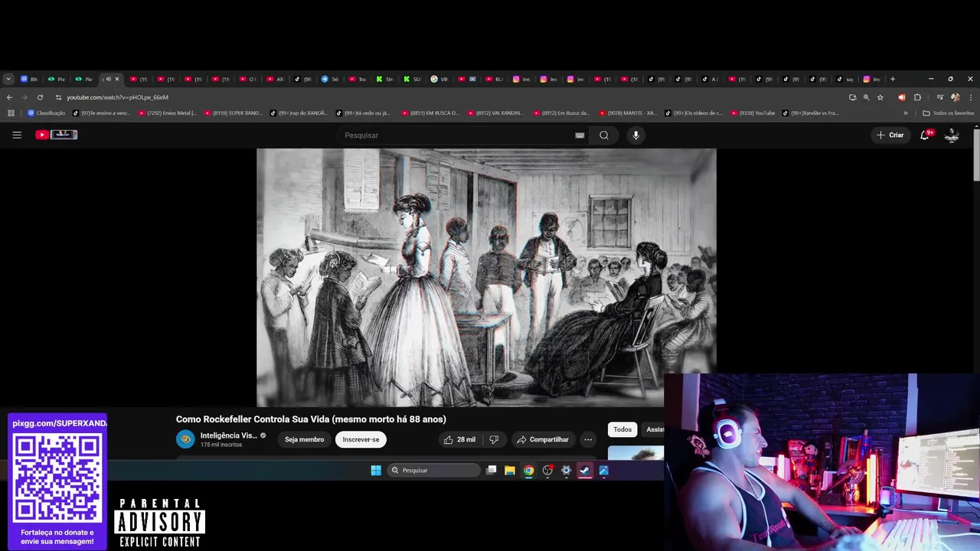
Task: Open Steam from the taskbar
Action: coord(585,471)
